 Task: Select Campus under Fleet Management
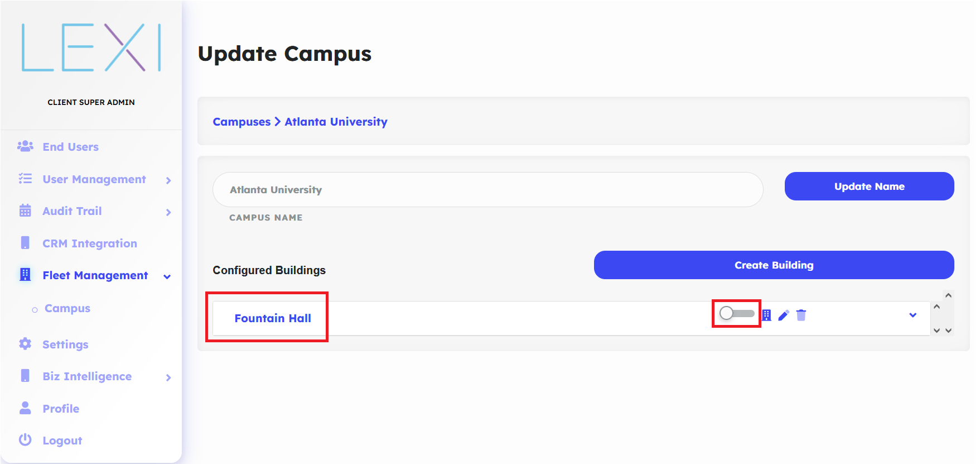tap(67, 308)
